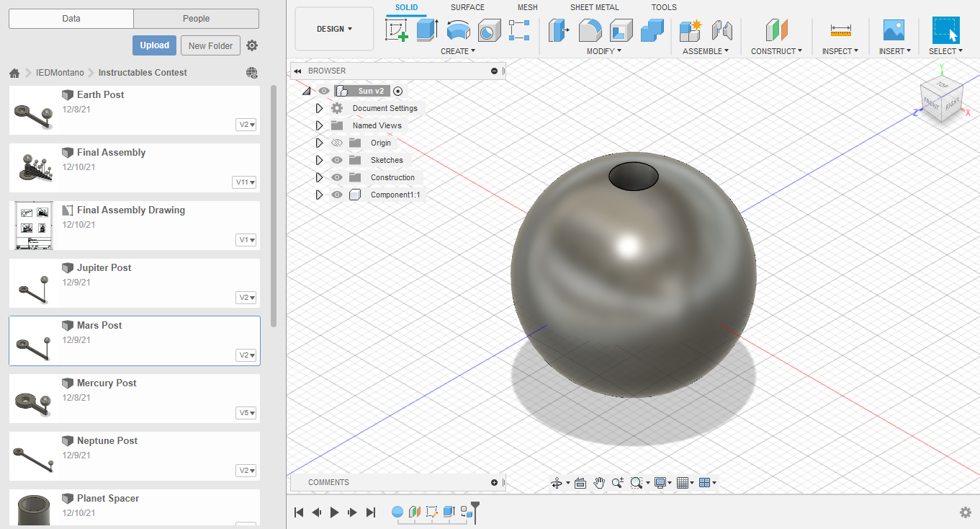Select the Create Sketch tool
The width and height of the screenshot is (980, 529).
396,30
